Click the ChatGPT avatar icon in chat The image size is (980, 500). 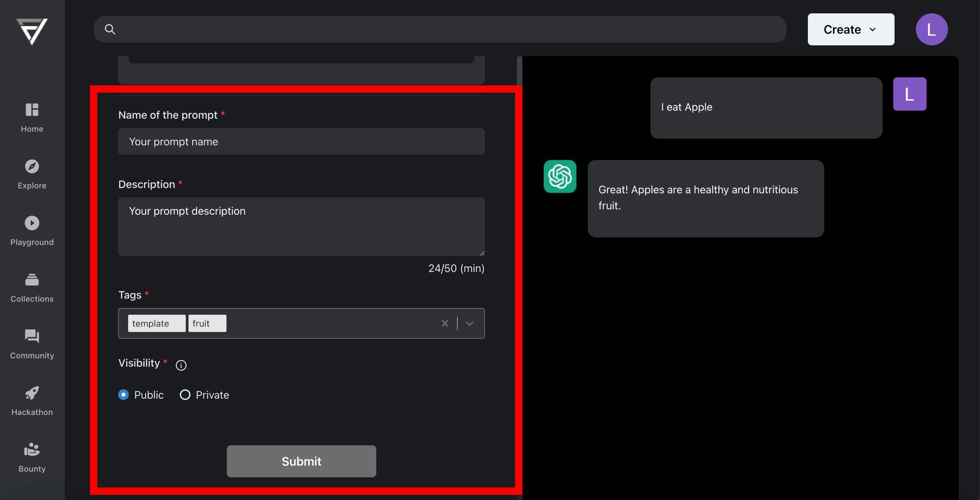[x=560, y=176]
